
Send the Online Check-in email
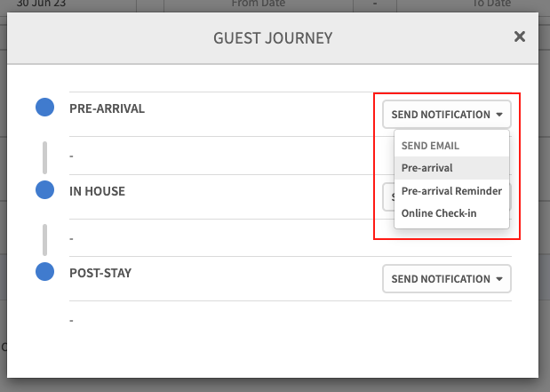(438, 213)
